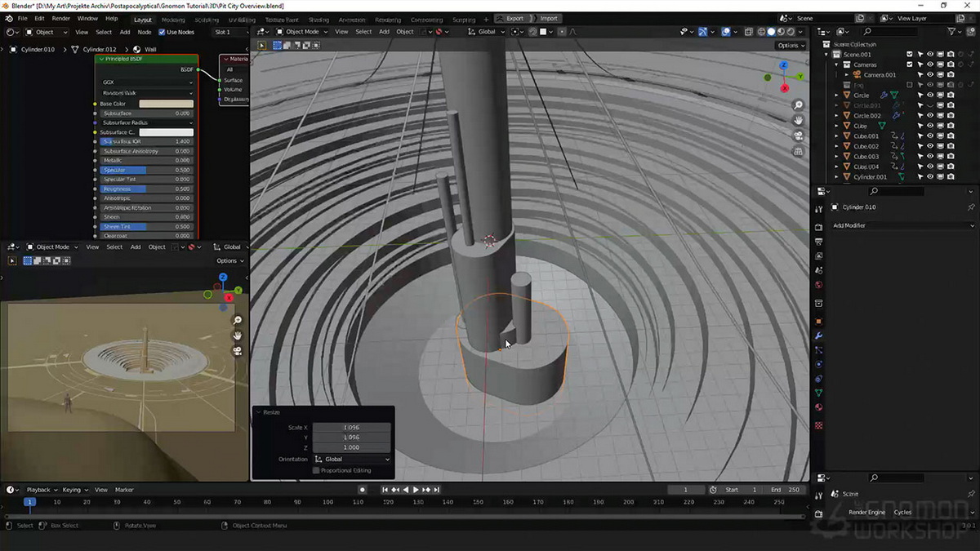Click the blue Z axis gizmo circle
Image resolution: width=980 pixels, height=551 pixels.
tap(783, 65)
